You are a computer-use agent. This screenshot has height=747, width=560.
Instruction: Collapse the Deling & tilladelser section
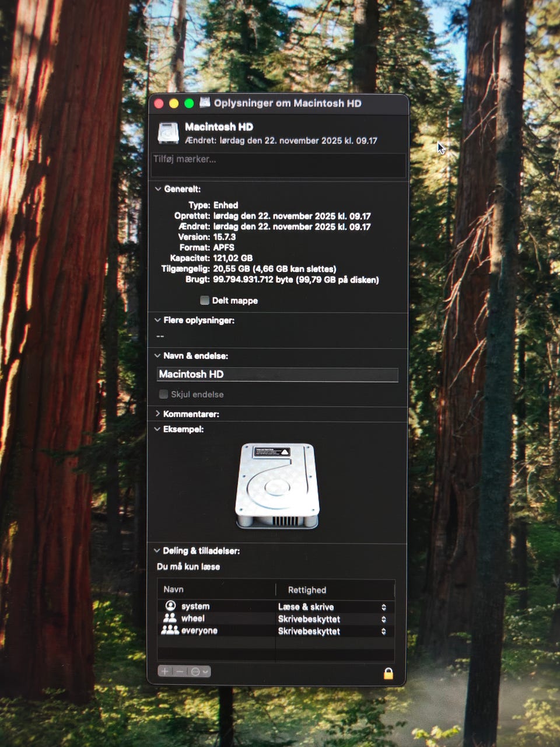pos(157,550)
